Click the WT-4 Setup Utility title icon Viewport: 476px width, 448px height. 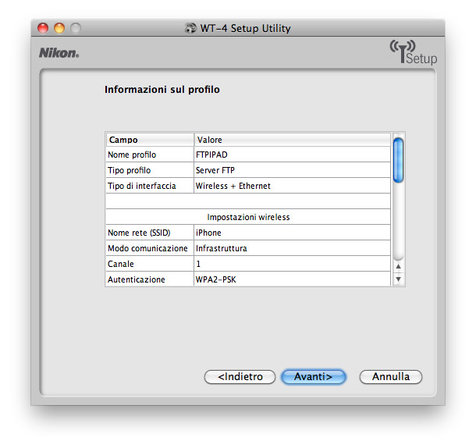pyautogui.click(x=190, y=28)
